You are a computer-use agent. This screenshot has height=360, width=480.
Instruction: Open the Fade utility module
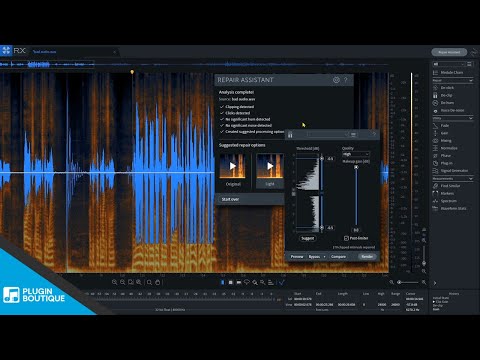(x=445, y=126)
